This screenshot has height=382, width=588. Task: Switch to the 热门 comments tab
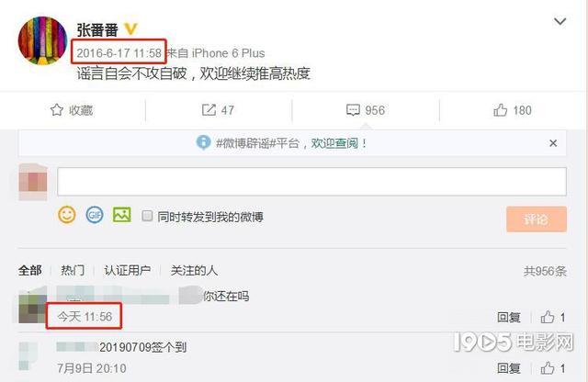click(x=73, y=270)
